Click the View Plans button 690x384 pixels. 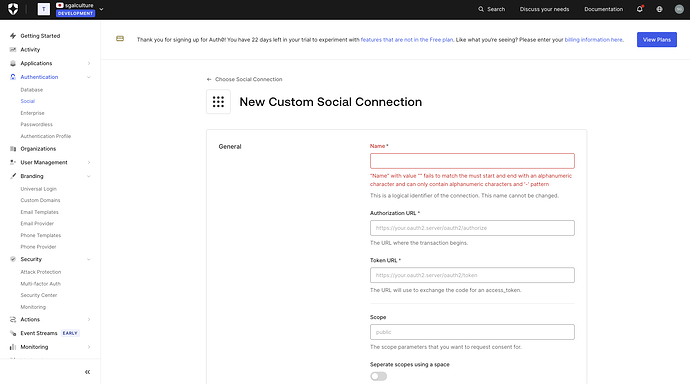coord(657,40)
